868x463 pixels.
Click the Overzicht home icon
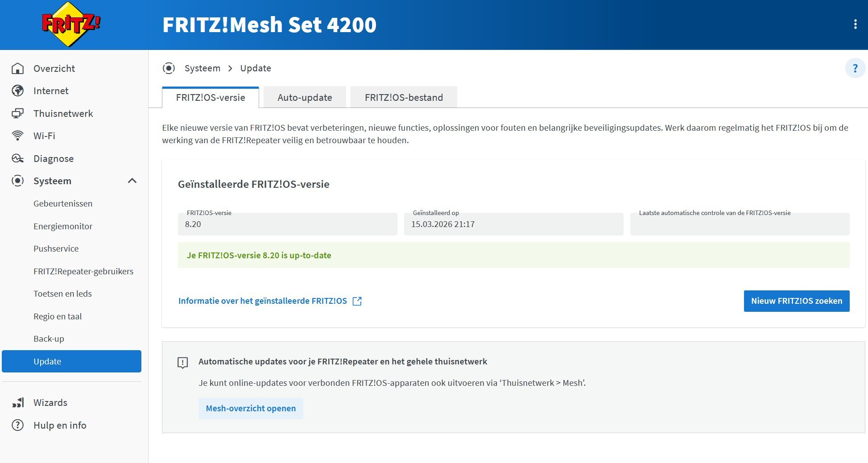(x=18, y=69)
